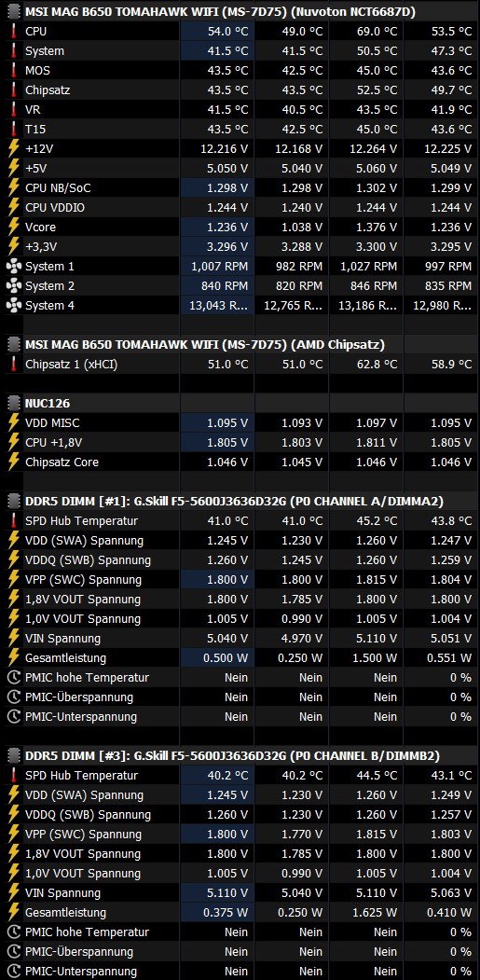Click the memory chip icon of DDR5 DIMM [#3]
480x980 pixels.
click(x=13, y=755)
